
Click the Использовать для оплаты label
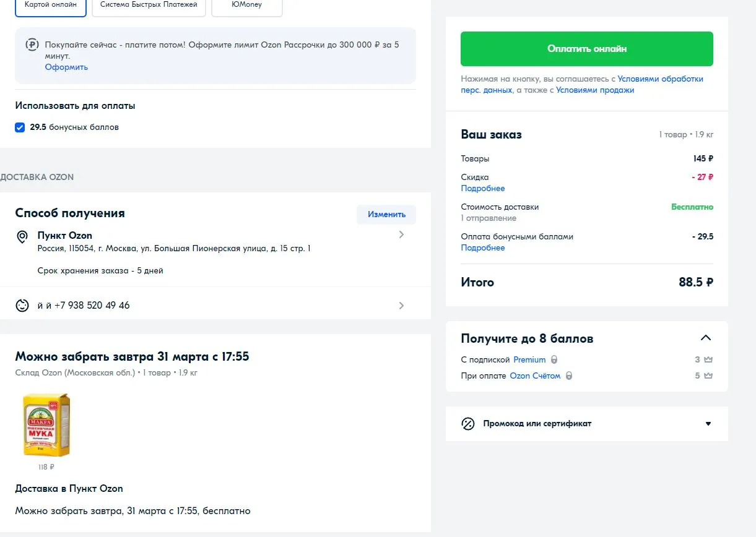(75, 106)
